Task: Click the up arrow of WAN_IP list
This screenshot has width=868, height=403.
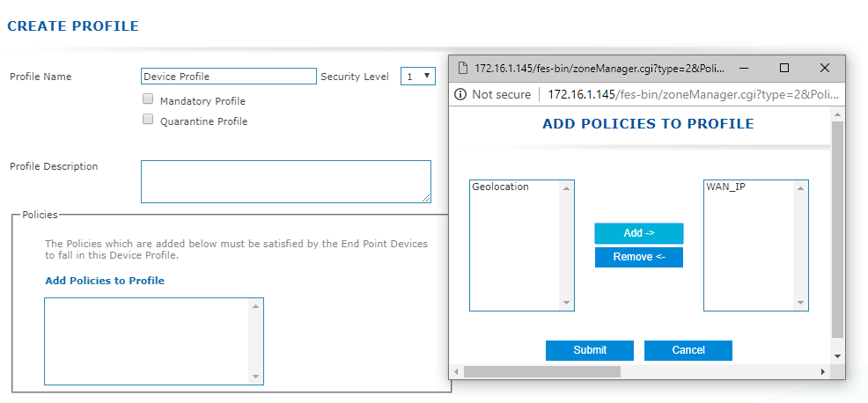Action: pos(800,188)
